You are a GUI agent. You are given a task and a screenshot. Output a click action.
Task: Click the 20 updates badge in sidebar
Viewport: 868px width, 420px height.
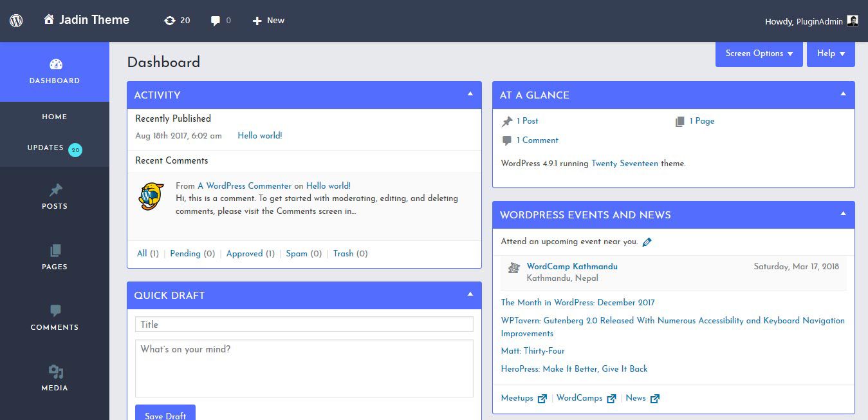[x=75, y=150]
